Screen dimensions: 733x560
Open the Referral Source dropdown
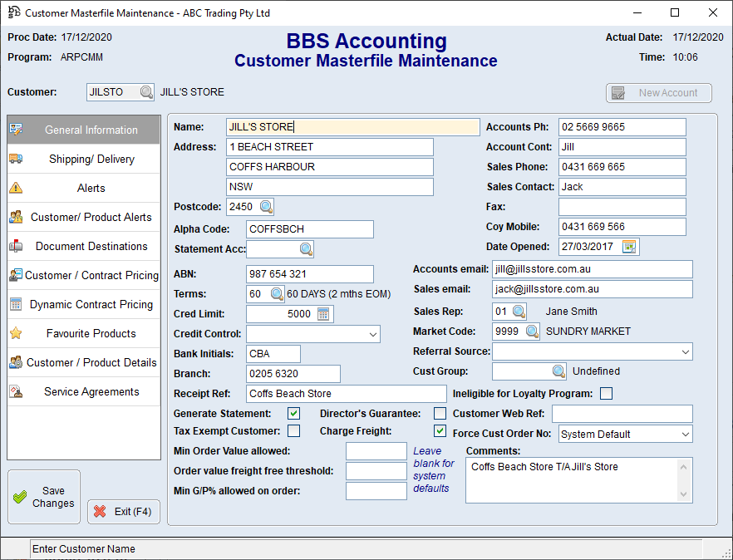[x=685, y=351]
